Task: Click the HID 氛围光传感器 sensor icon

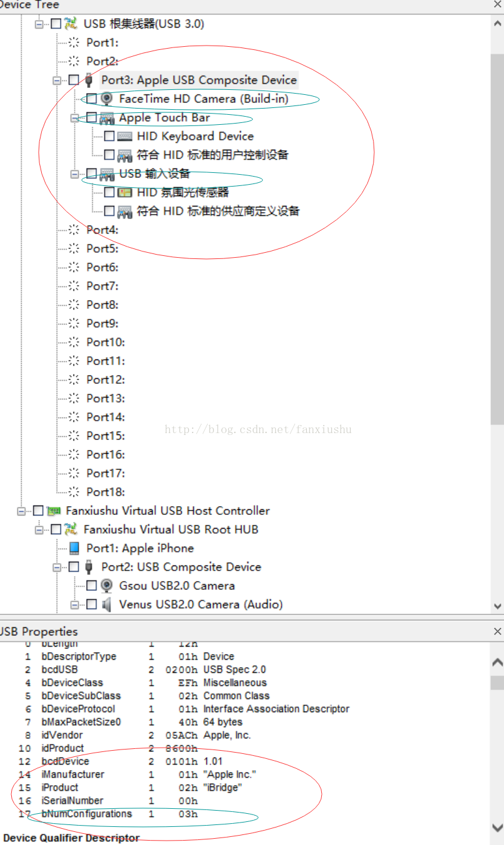Action: [124, 192]
